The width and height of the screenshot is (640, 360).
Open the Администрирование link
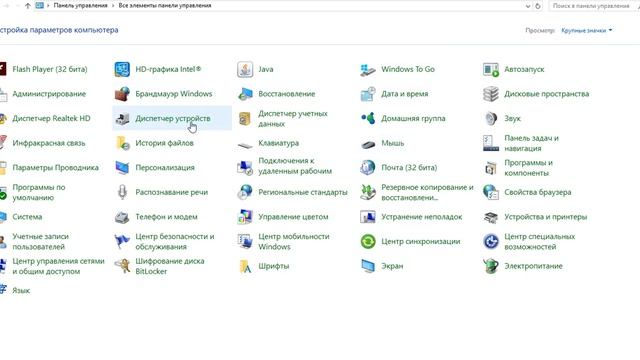[x=49, y=94]
